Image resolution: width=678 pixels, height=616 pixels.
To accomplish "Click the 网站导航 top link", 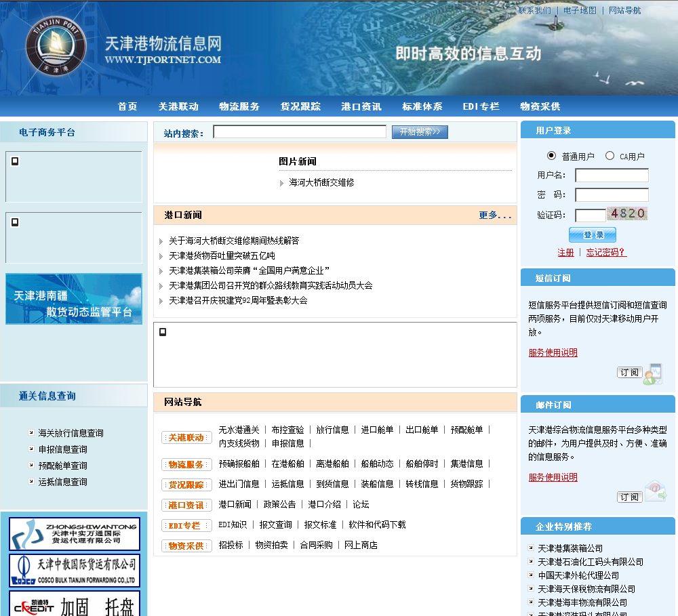I will pyautogui.click(x=625, y=10).
